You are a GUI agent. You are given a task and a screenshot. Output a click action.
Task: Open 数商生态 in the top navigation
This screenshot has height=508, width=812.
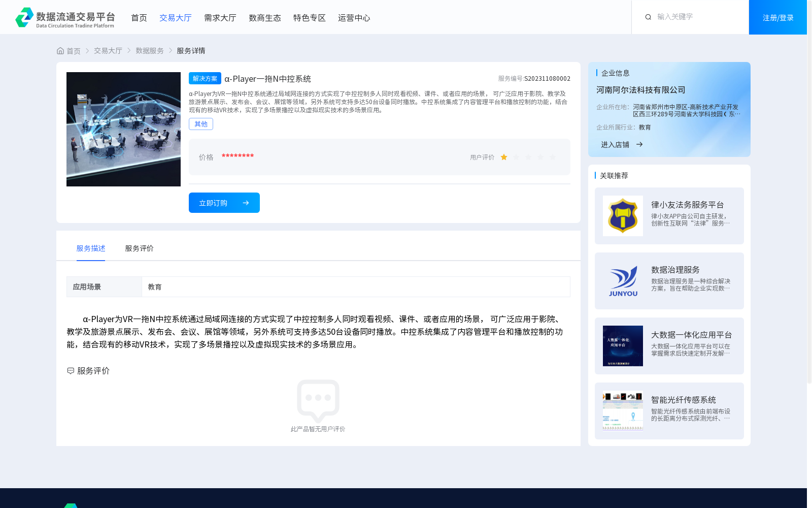point(265,18)
